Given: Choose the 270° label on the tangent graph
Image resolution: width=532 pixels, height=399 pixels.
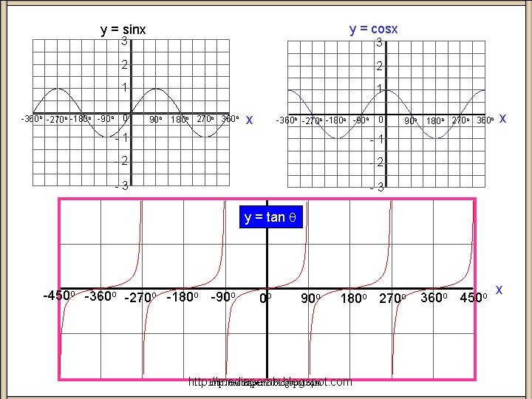Looking at the screenshot, I should 392,299.
